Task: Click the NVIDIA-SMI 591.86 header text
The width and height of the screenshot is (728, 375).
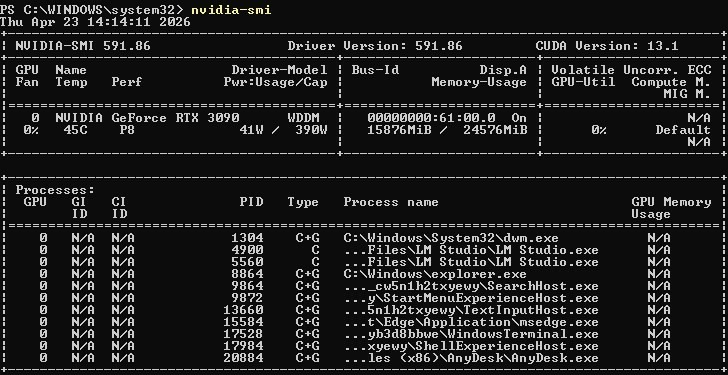Action: (83, 46)
